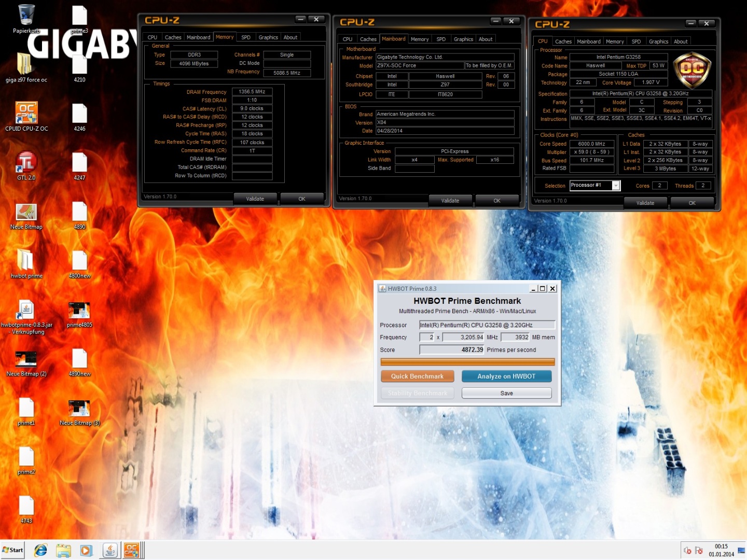Switch to the Java taskbar item

tap(110, 550)
